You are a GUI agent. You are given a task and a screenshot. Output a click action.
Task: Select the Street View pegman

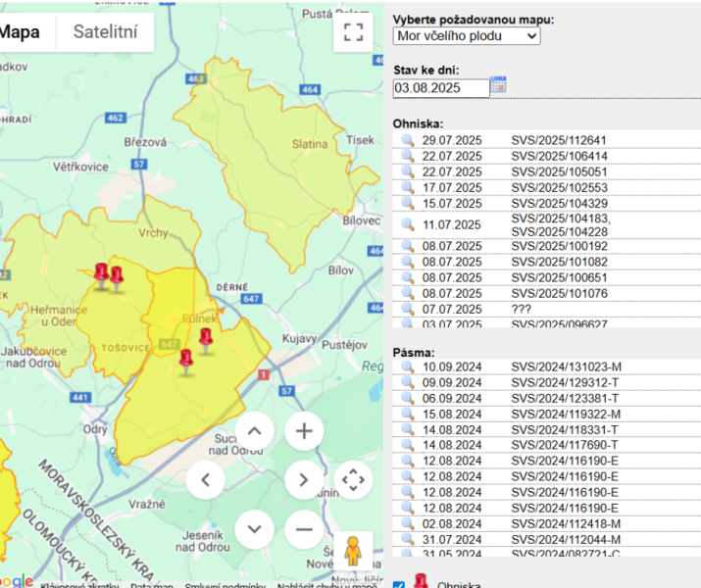pyautogui.click(x=353, y=551)
